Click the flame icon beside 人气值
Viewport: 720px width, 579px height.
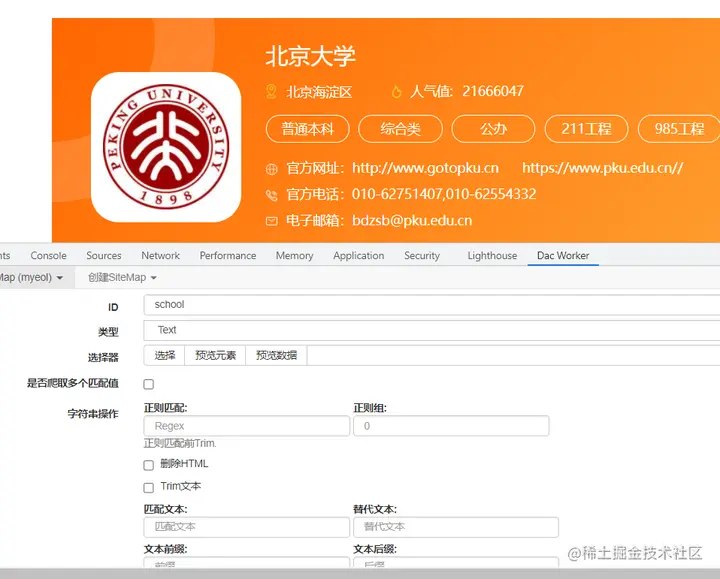tap(396, 92)
